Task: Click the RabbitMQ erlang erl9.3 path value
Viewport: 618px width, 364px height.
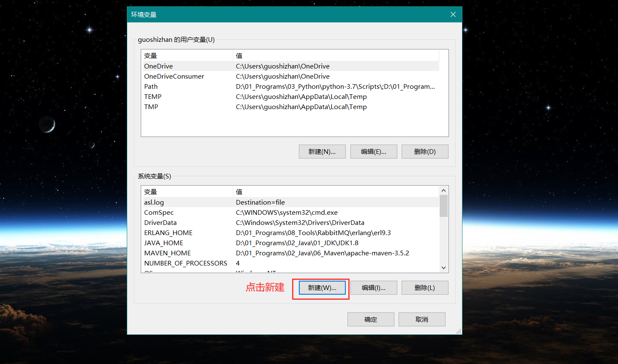Action: (x=313, y=233)
